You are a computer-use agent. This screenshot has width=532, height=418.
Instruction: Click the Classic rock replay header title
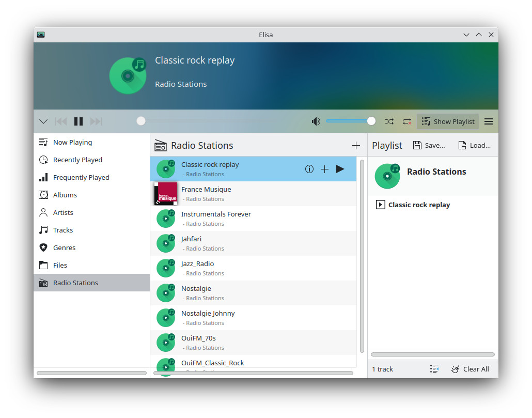[195, 60]
